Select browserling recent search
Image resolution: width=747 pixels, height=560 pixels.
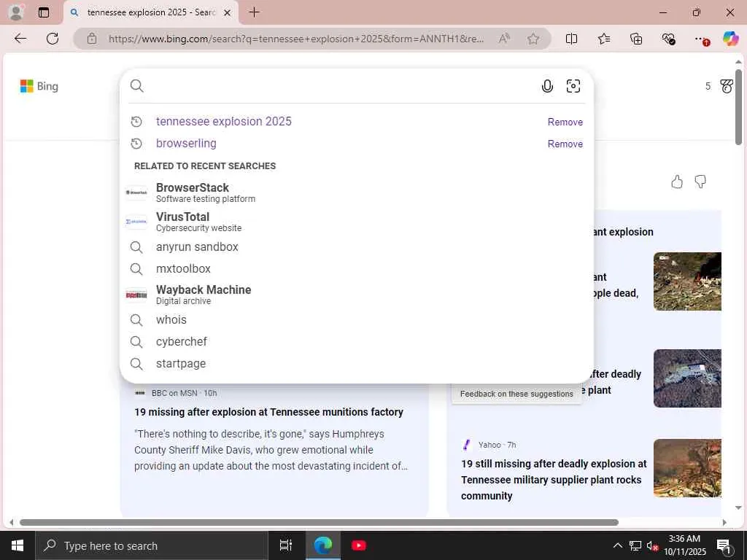click(186, 144)
